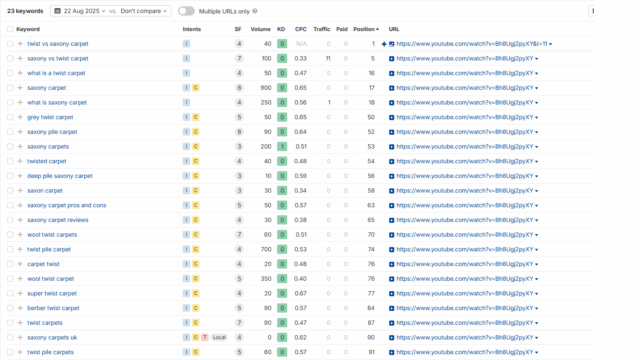Open 'twist vs saxony carpet' keyword link
640x360 pixels.
(x=58, y=44)
